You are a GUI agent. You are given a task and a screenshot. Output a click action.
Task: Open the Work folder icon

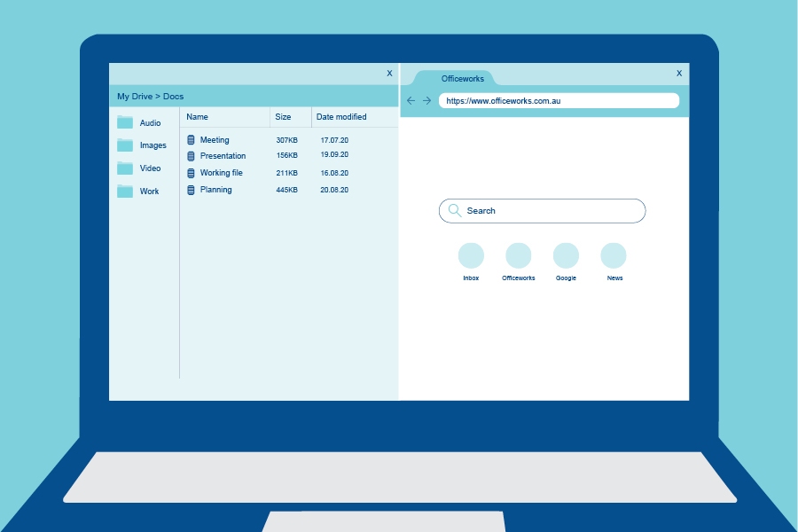point(125,191)
